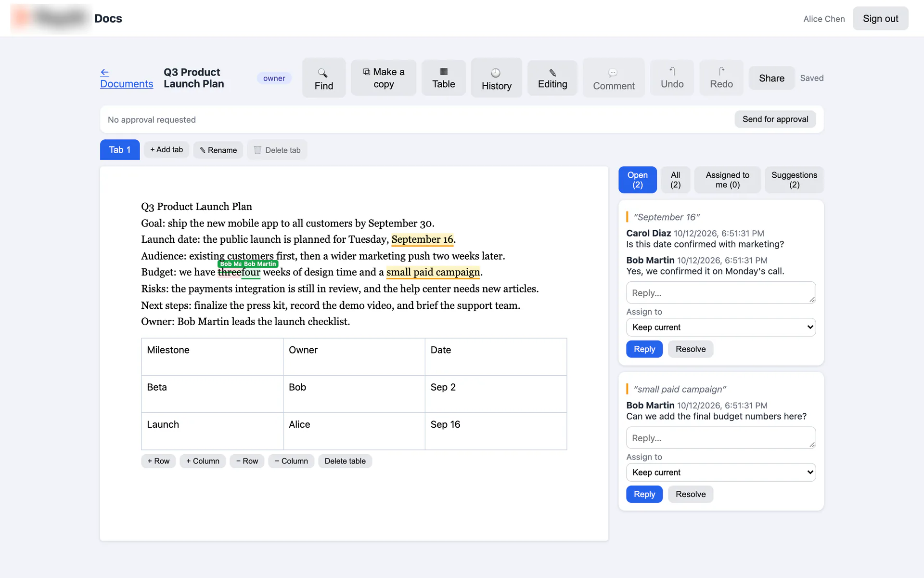Filter comments Assigned to me
924x578 pixels.
[727, 180]
